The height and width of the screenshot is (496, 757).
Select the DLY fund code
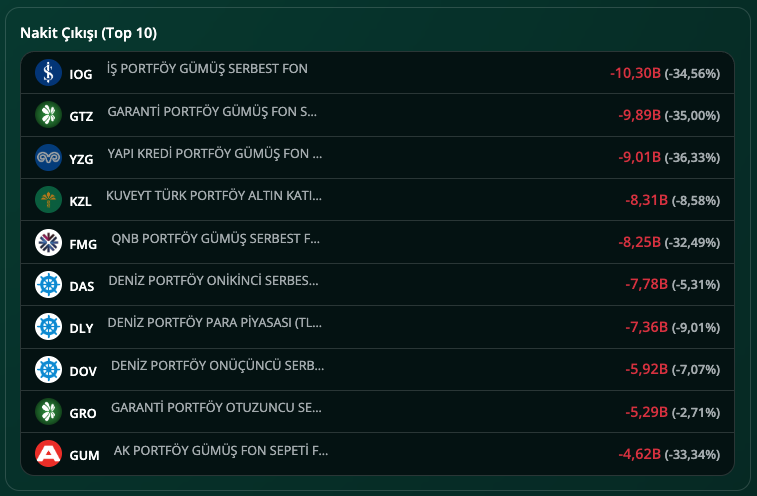pos(81,328)
